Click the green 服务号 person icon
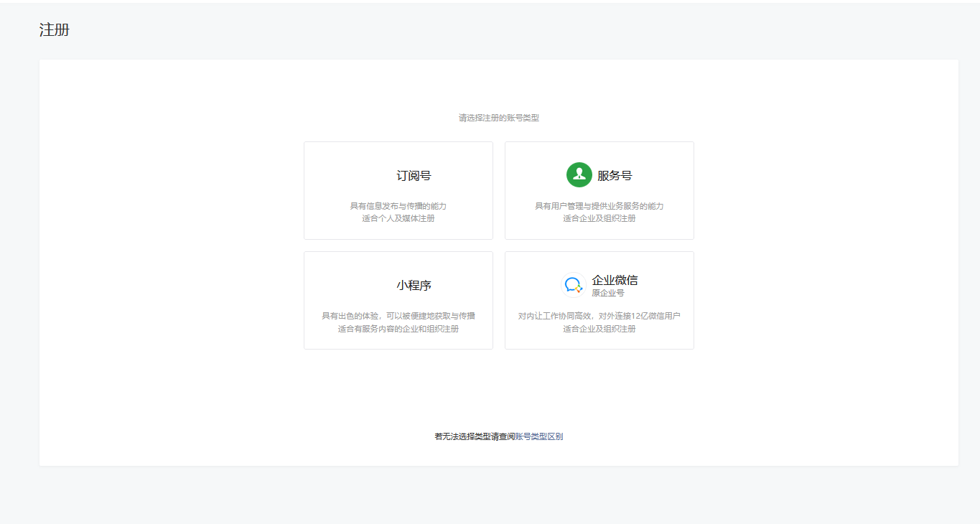This screenshot has height=524, width=980. (579, 175)
